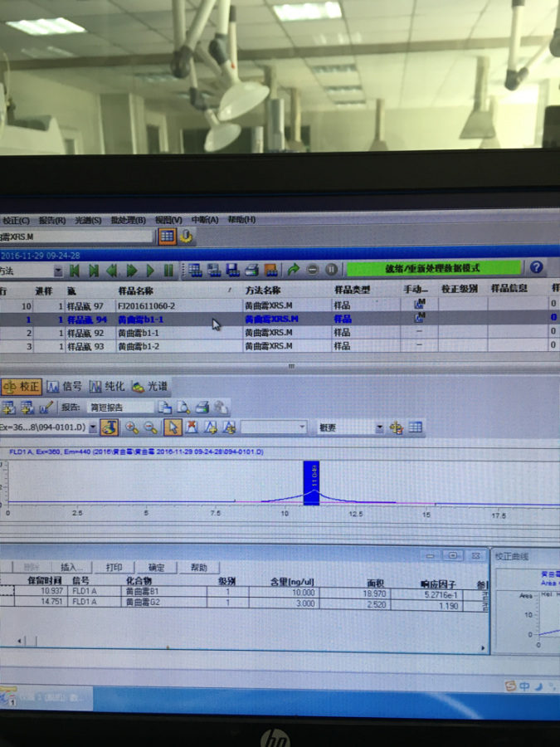
Task: Click the 插入... button
Action: [72, 567]
